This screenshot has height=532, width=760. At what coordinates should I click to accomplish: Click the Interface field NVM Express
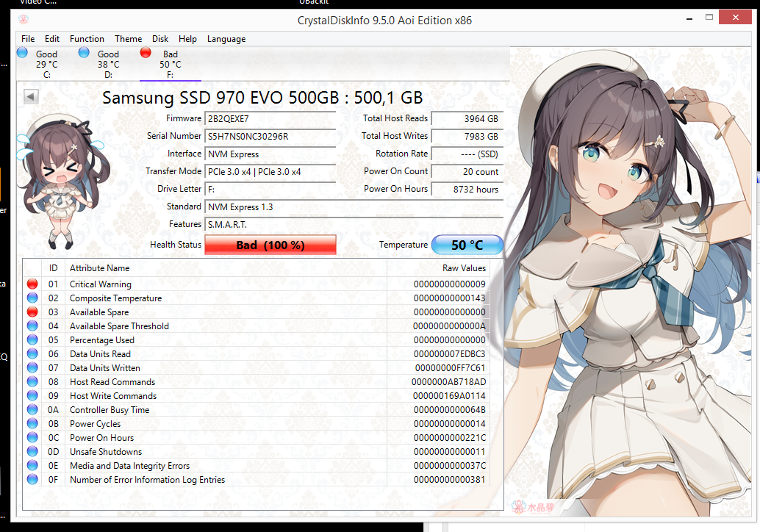tap(270, 154)
